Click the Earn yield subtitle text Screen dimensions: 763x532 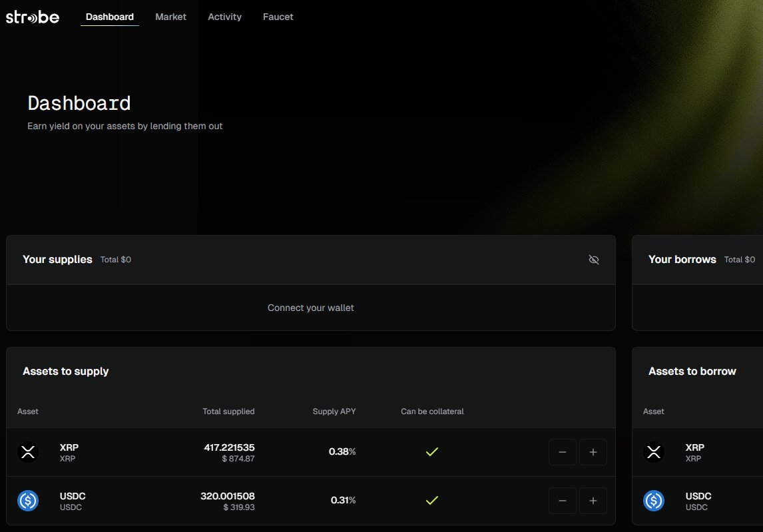[x=125, y=126]
